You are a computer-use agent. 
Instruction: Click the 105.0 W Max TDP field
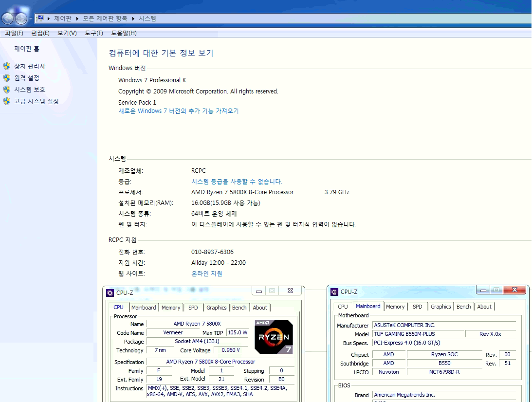tap(237, 333)
